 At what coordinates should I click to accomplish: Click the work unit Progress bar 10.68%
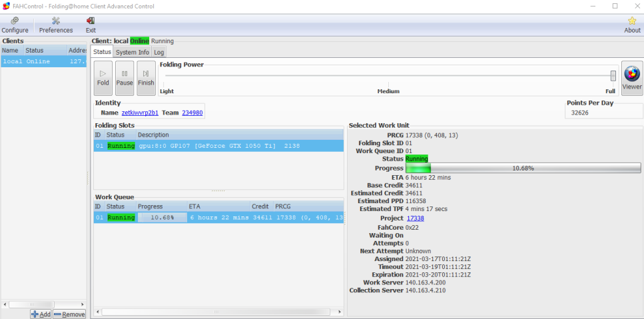[x=523, y=168]
